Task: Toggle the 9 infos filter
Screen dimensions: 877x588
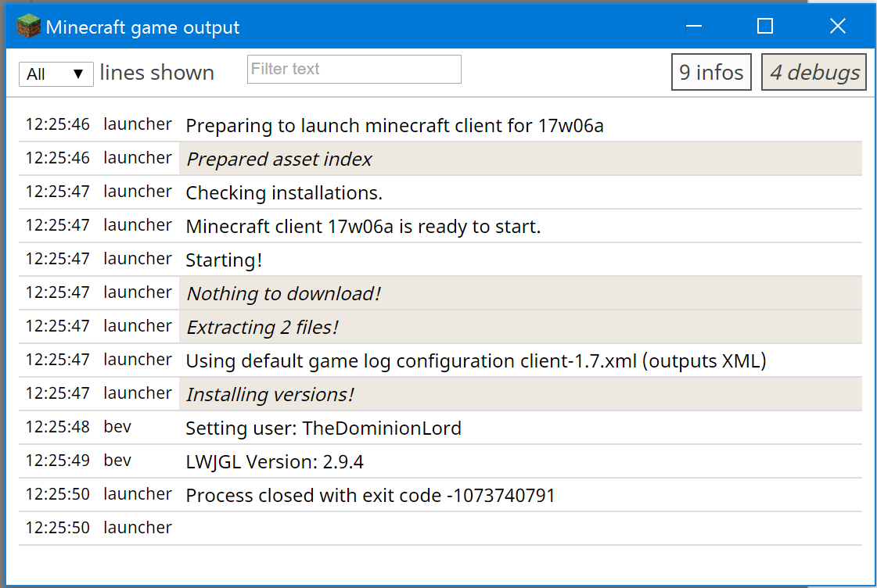Action: tap(711, 72)
